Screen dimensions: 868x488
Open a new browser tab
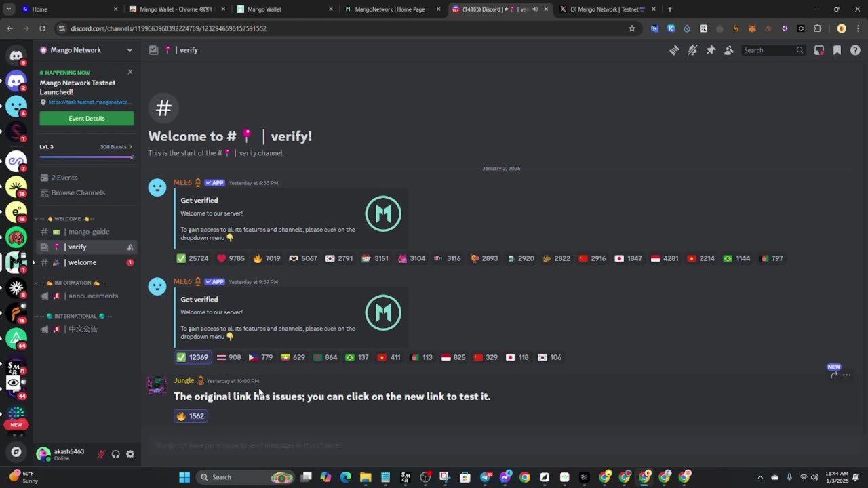(670, 9)
